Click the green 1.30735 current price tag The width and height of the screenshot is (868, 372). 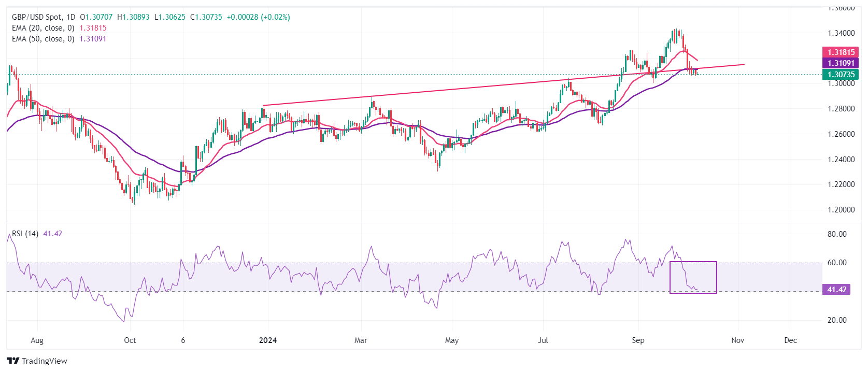click(x=841, y=75)
